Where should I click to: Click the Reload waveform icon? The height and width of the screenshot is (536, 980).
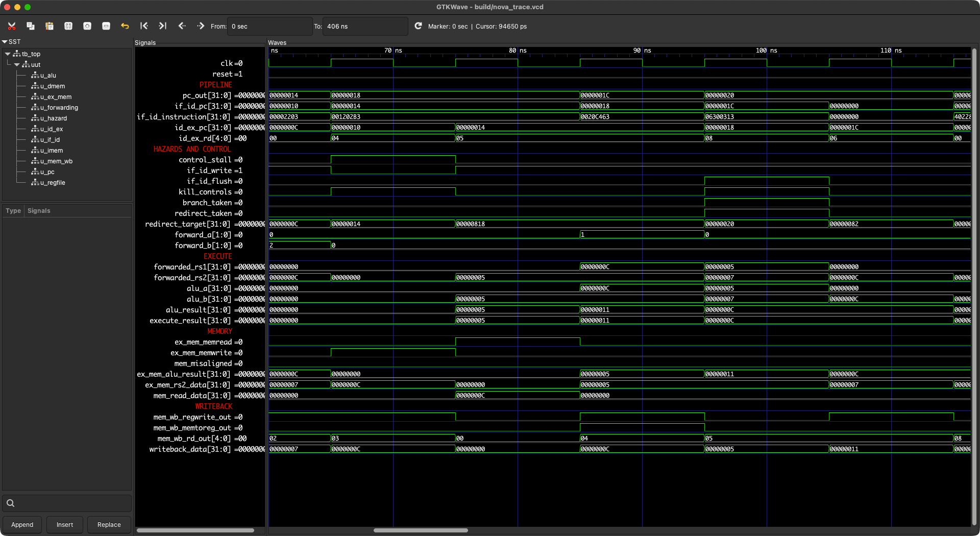[x=418, y=26]
